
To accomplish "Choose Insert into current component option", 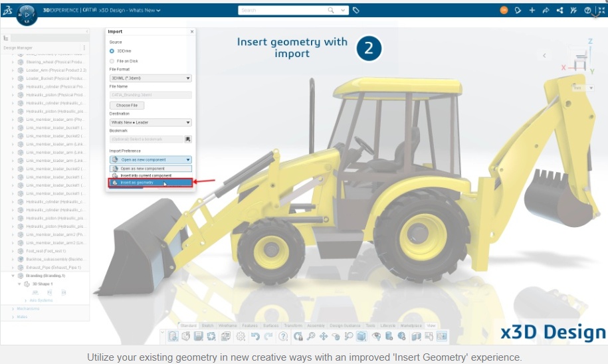I will tap(150, 175).
